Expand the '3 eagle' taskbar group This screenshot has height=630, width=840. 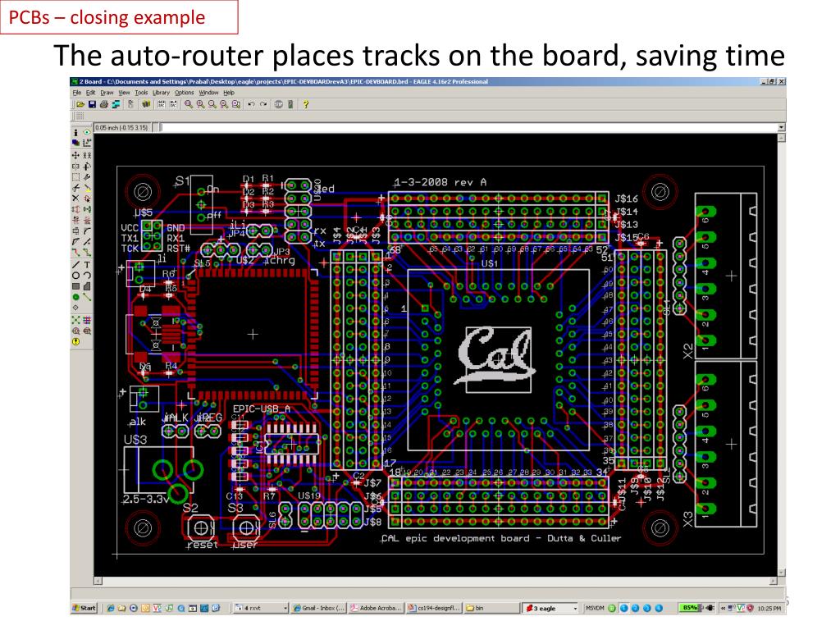[575, 608]
